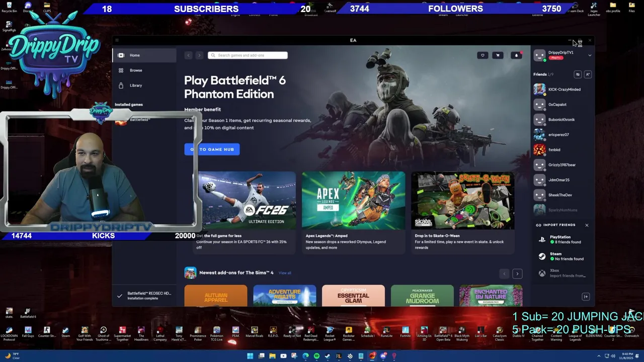Go back with the left navigation arrow

(189, 55)
